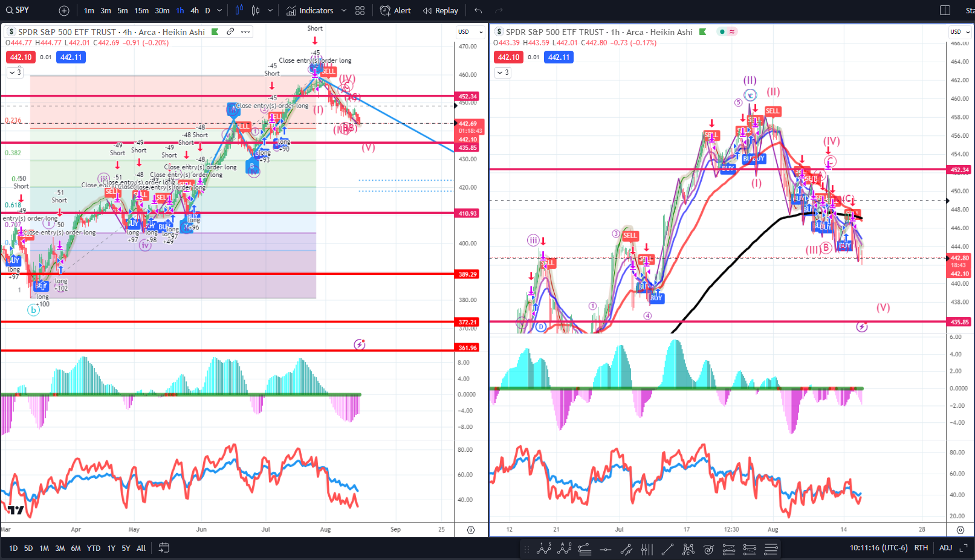This screenshot has height=560, width=975.
Task: Select the fixed range volume profile tool
Action: (x=647, y=549)
